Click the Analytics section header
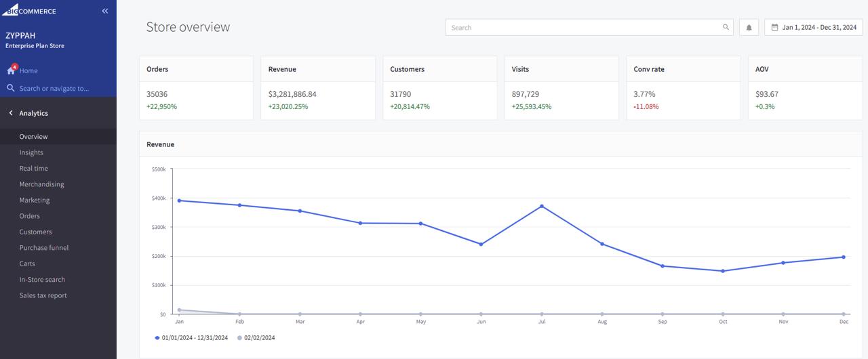This screenshot has height=359, width=868. point(34,113)
